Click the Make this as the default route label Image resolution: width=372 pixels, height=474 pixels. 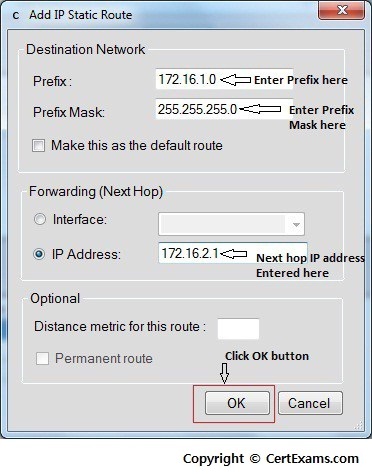(137, 146)
